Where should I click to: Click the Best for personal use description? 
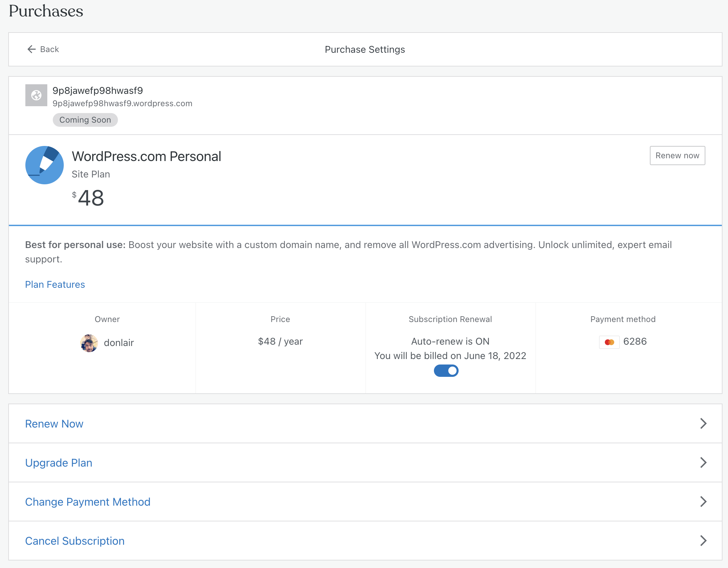click(x=349, y=252)
